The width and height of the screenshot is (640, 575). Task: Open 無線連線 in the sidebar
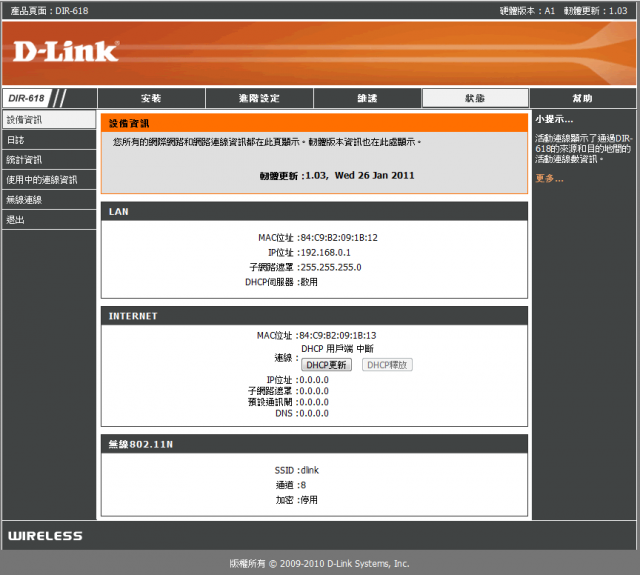coord(49,200)
